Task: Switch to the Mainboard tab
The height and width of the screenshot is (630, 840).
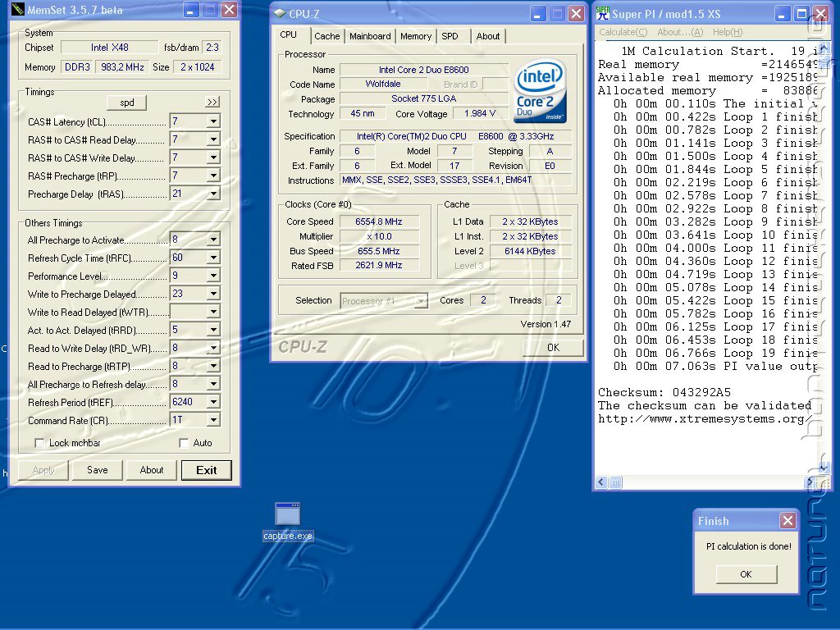Action: pos(370,36)
